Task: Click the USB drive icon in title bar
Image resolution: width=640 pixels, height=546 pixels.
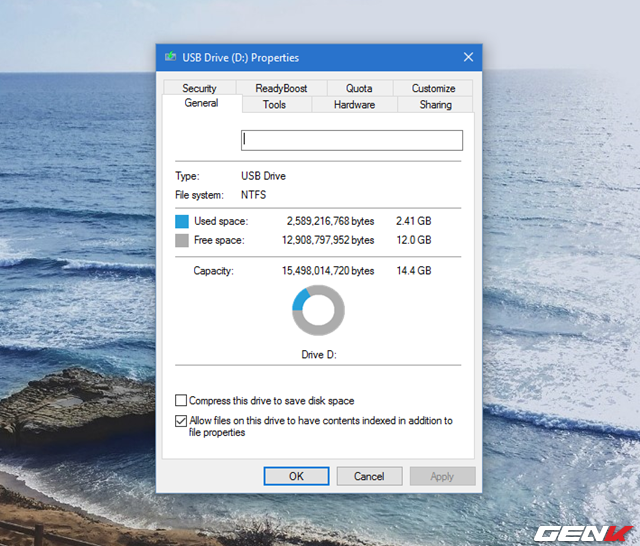Action: click(x=170, y=57)
